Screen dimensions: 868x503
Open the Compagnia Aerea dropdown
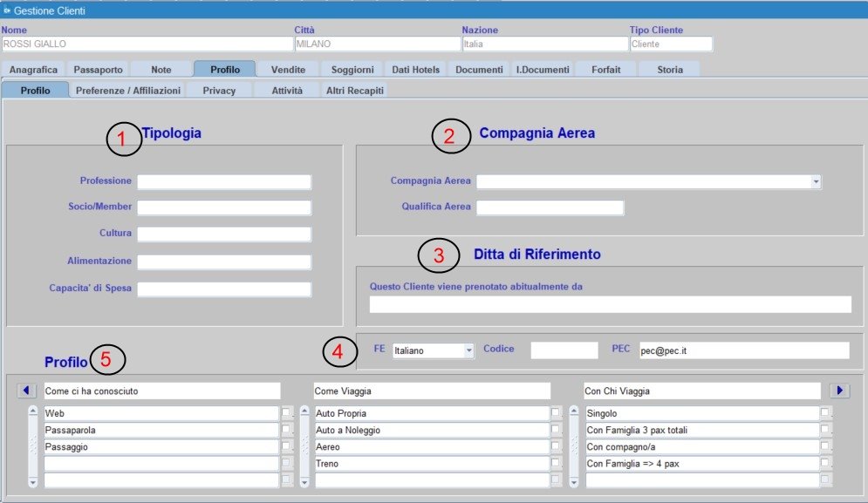(817, 180)
